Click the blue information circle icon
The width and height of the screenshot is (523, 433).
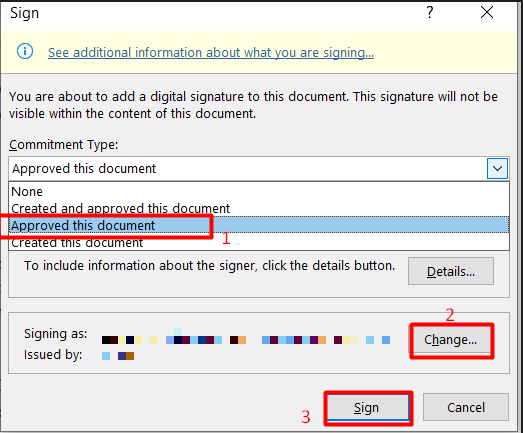tap(25, 51)
